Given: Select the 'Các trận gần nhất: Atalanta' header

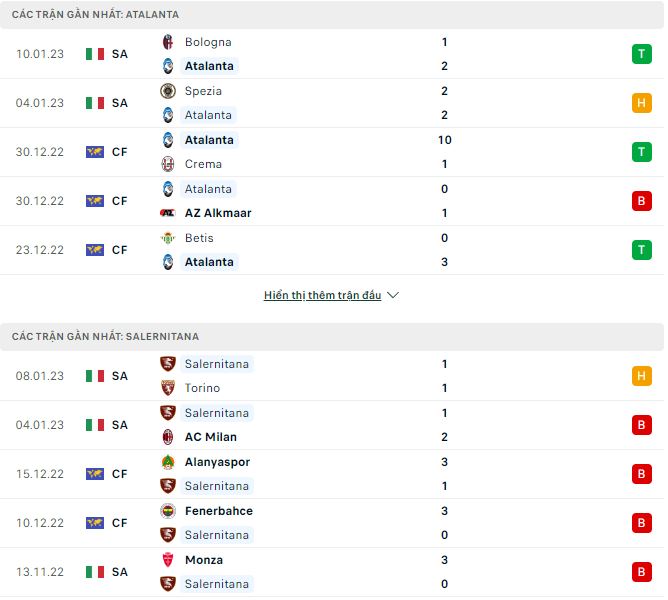Looking at the screenshot, I should [96, 15].
